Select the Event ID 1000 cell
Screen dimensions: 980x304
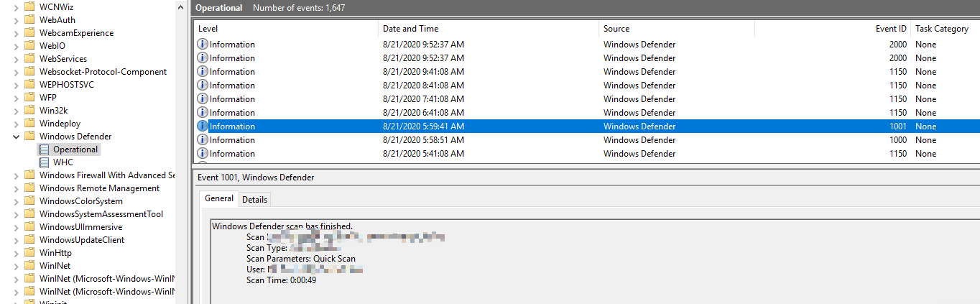[897, 140]
